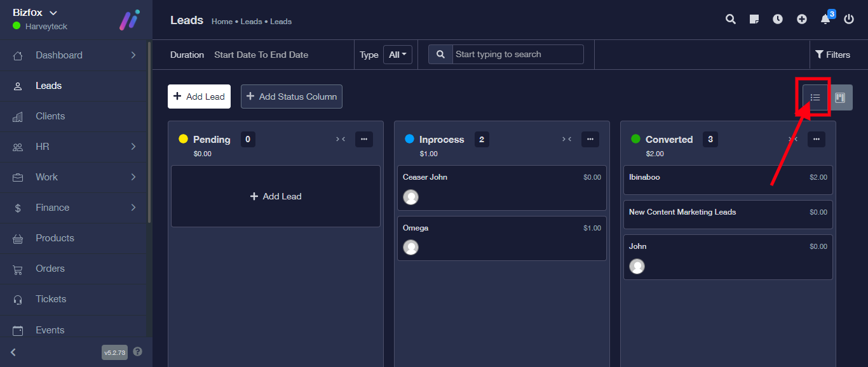Image resolution: width=868 pixels, height=367 pixels.
Task: Switch to list table view
Action: [815, 98]
